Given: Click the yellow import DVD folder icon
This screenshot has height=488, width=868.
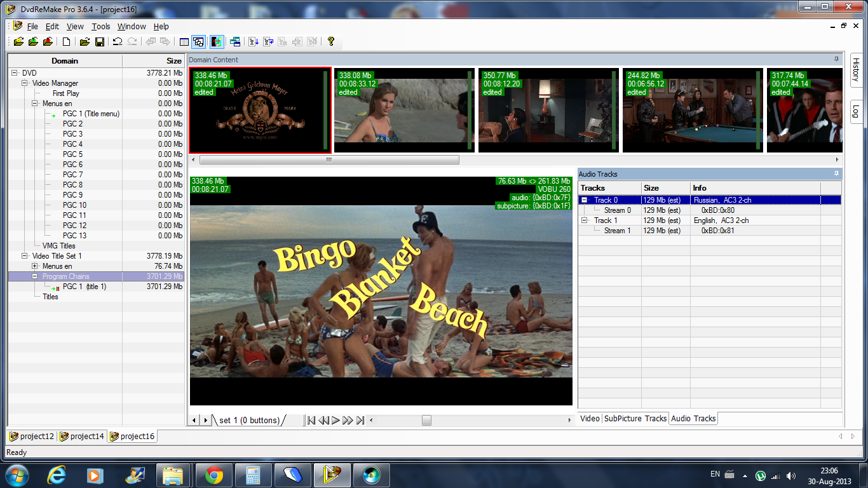Looking at the screenshot, I should point(18,42).
